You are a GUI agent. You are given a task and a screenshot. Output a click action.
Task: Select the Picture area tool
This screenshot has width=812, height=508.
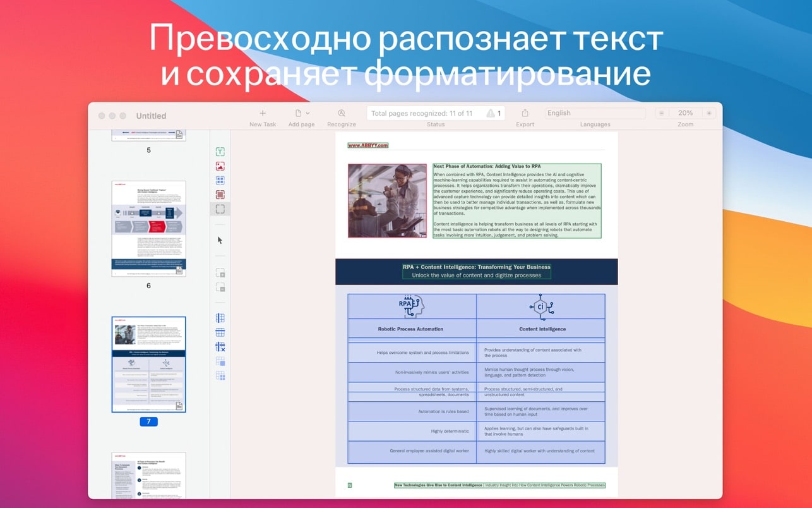pos(220,166)
